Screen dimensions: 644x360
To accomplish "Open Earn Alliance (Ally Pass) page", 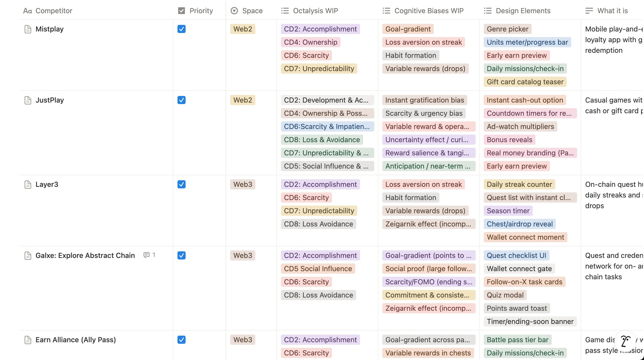I will click(76, 340).
